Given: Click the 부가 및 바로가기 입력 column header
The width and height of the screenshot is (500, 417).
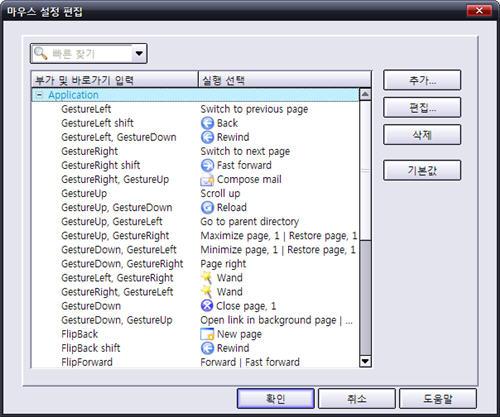Looking at the screenshot, I should coord(115,80).
